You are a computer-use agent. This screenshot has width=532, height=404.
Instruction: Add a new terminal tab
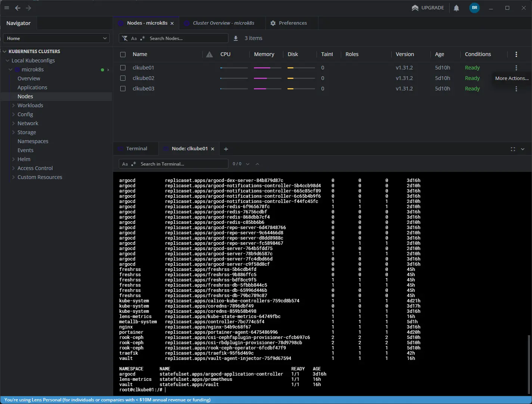tap(226, 149)
